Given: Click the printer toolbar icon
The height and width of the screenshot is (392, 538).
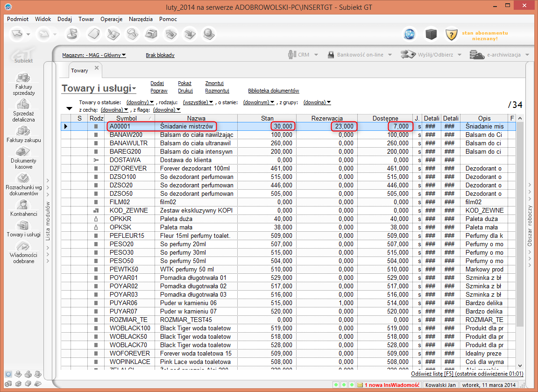Looking at the screenshot, I should [x=151, y=34].
